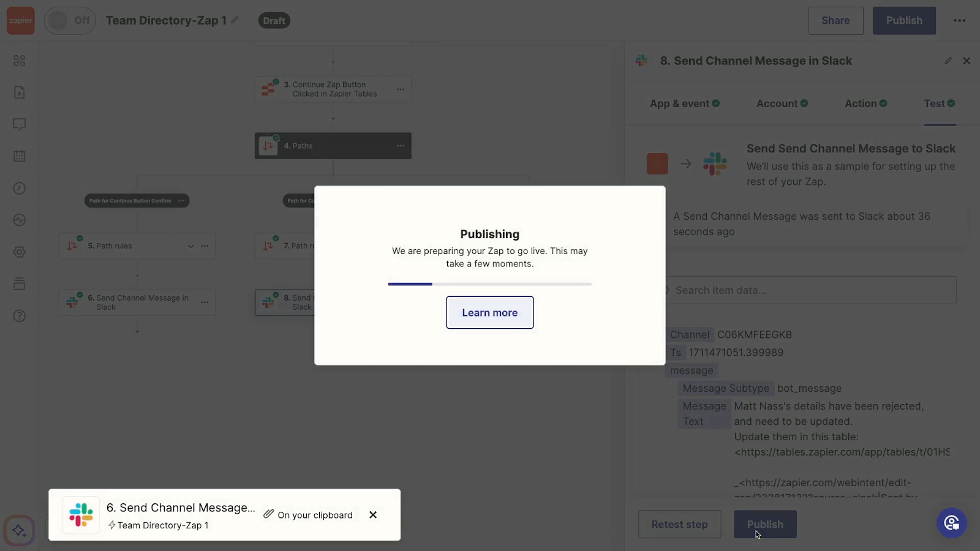This screenshot has width=980, height=551.
Task: Click the Draft status badge
Action: (274, 20)
